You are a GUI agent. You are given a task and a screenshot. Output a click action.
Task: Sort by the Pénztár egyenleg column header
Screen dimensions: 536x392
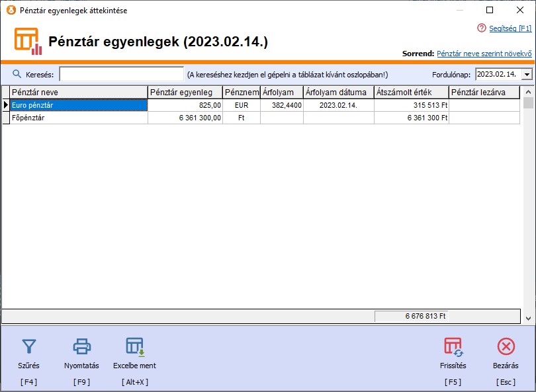coord(185,93)
